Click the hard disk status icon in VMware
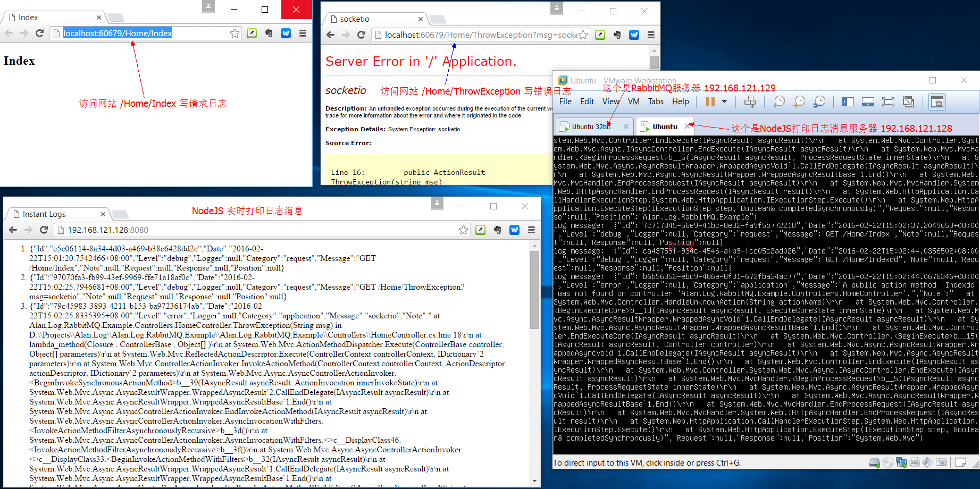This screenshot has width=980, height=489. click(874, 462)
